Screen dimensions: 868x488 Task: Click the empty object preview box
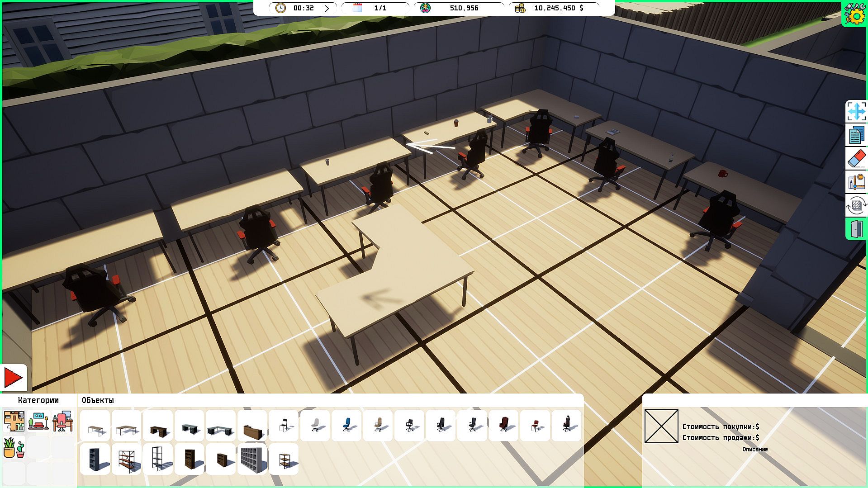pyautogui.click(x=661, y=426)
